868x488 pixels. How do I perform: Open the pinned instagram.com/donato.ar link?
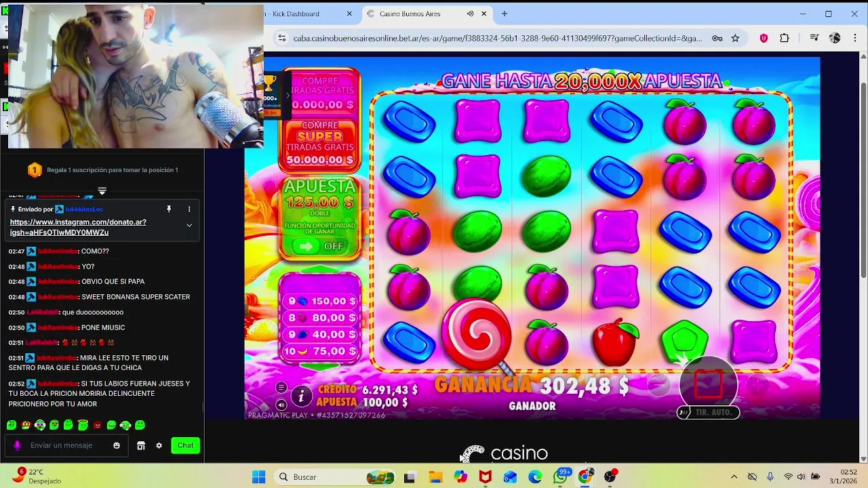[78, 227]
